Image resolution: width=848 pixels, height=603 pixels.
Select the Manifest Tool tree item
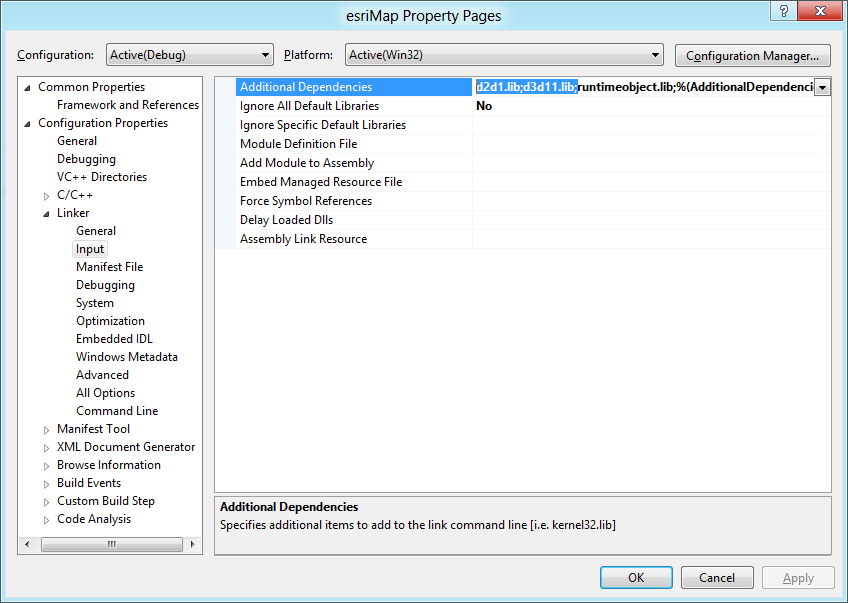(x=93, y=429)
